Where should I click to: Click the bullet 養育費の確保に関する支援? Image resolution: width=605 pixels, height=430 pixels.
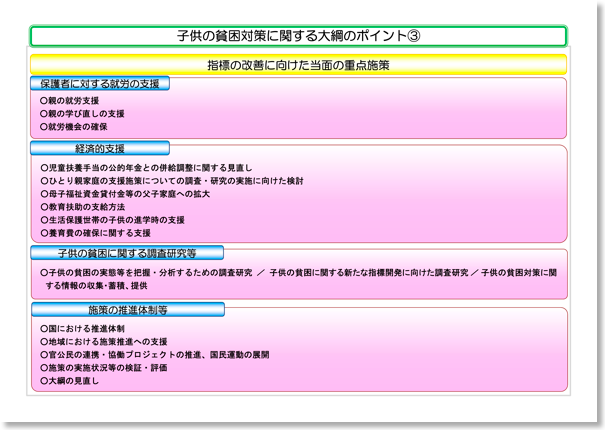95,233
